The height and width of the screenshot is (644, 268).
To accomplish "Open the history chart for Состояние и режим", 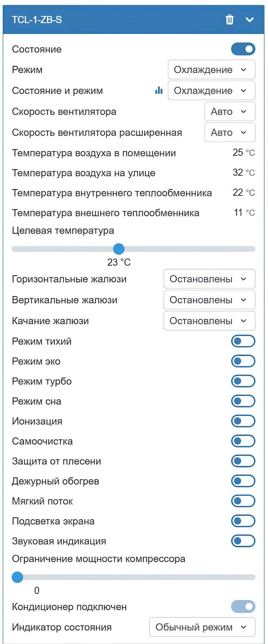I will (158, 91).
